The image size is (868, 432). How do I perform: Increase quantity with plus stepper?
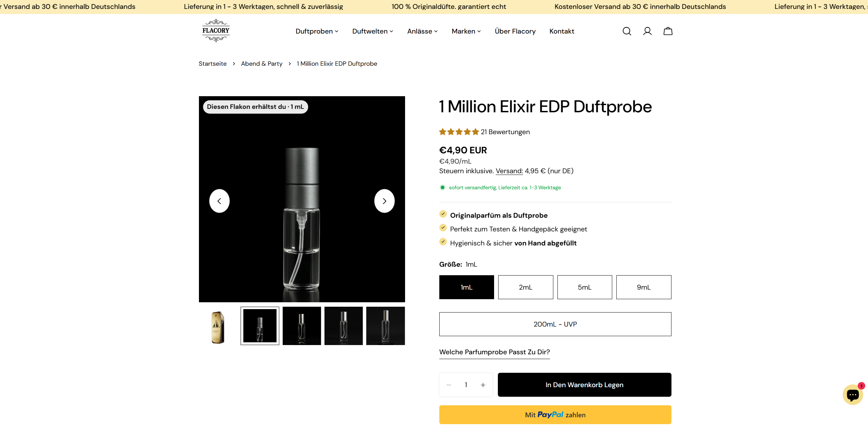(483, 385)
